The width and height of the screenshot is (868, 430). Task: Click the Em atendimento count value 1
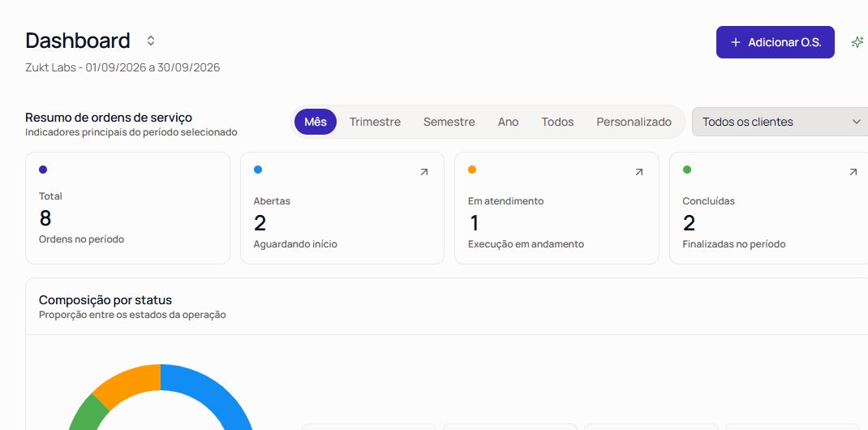(x=474, y=223)
